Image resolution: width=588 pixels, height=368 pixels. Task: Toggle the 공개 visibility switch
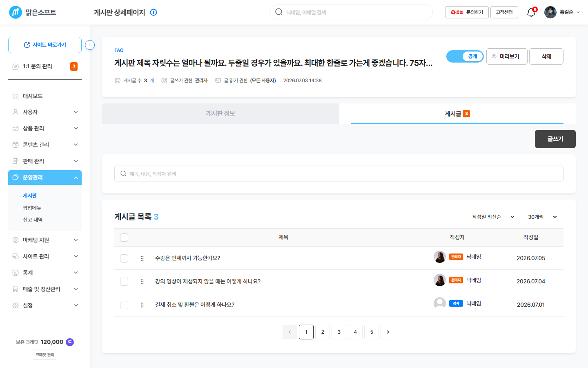pos(465,56)
